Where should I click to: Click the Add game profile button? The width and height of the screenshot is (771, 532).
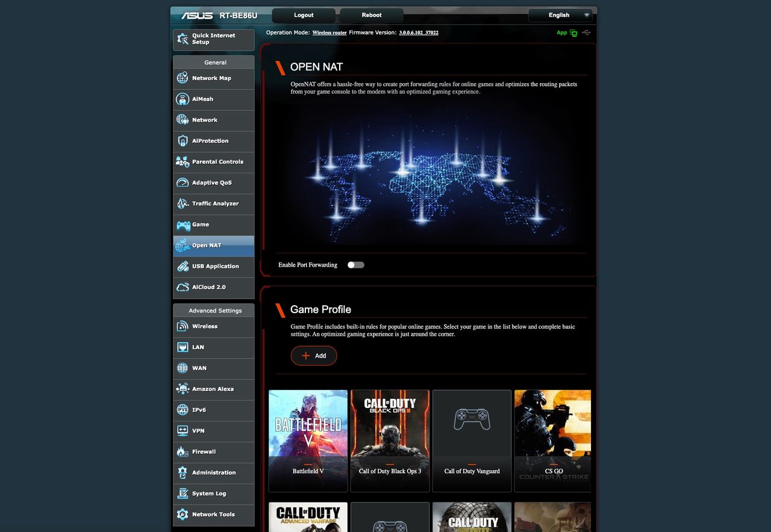coord(314,356)
